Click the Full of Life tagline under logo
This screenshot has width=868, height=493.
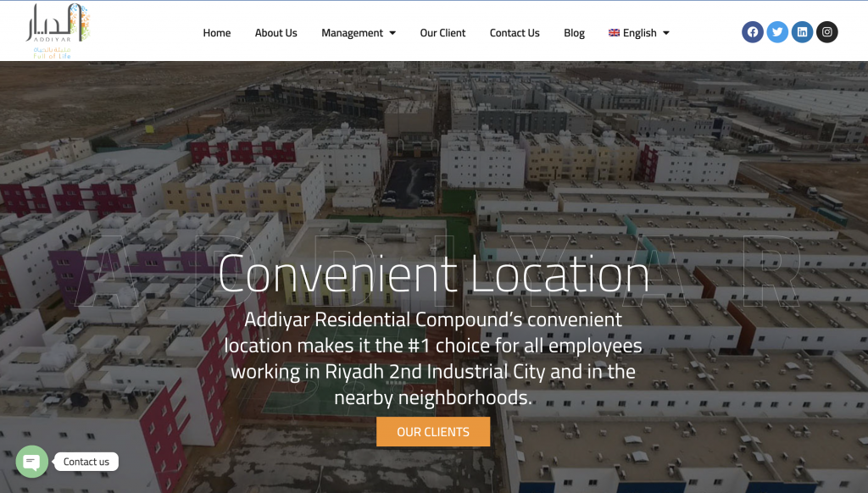click(x=52, y=56)
